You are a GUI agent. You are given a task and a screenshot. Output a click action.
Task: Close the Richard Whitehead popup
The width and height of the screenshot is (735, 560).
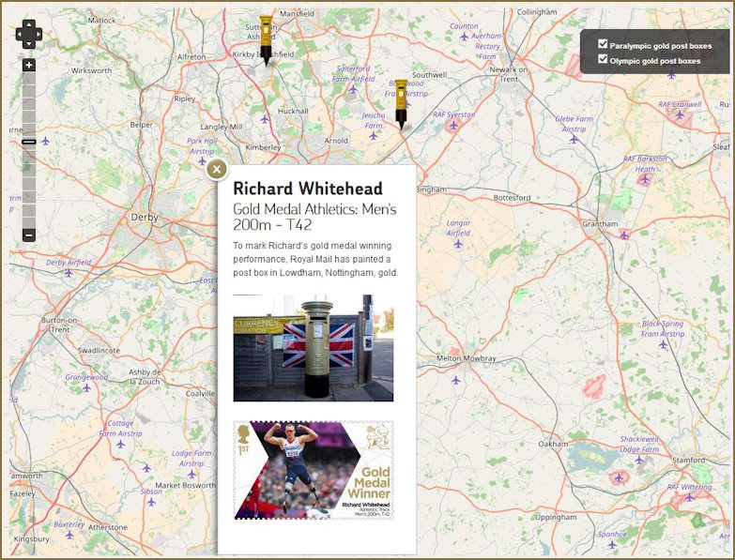tap(217, 169)
